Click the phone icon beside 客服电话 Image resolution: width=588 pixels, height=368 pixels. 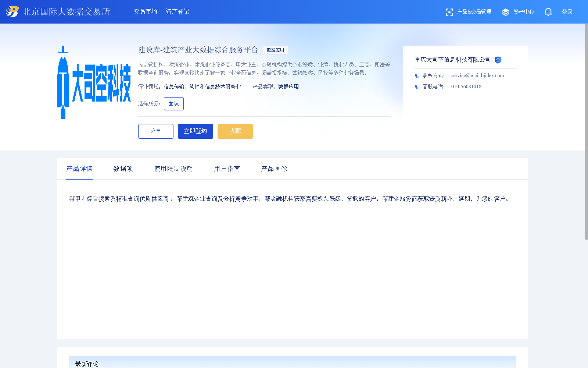click(x=417, y=87)
